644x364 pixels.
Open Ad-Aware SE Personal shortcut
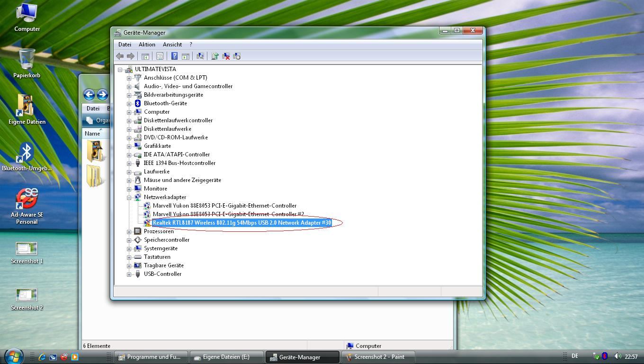click(27, 206)
